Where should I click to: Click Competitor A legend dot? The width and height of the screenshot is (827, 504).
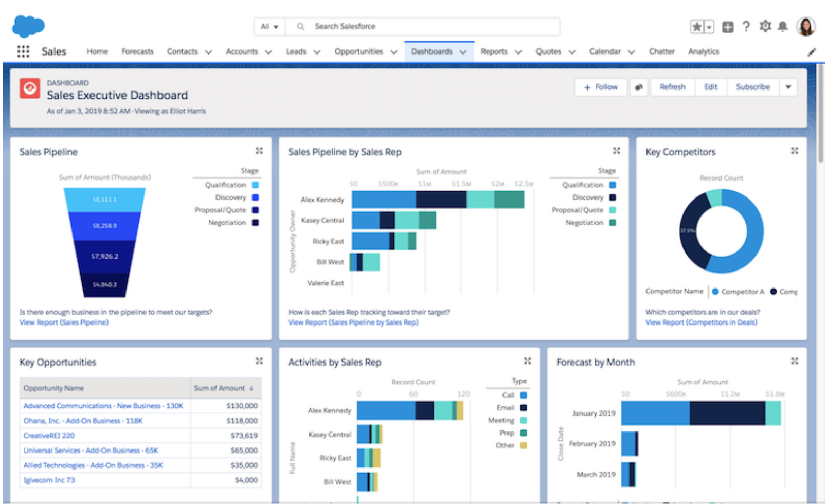point(715,292)
